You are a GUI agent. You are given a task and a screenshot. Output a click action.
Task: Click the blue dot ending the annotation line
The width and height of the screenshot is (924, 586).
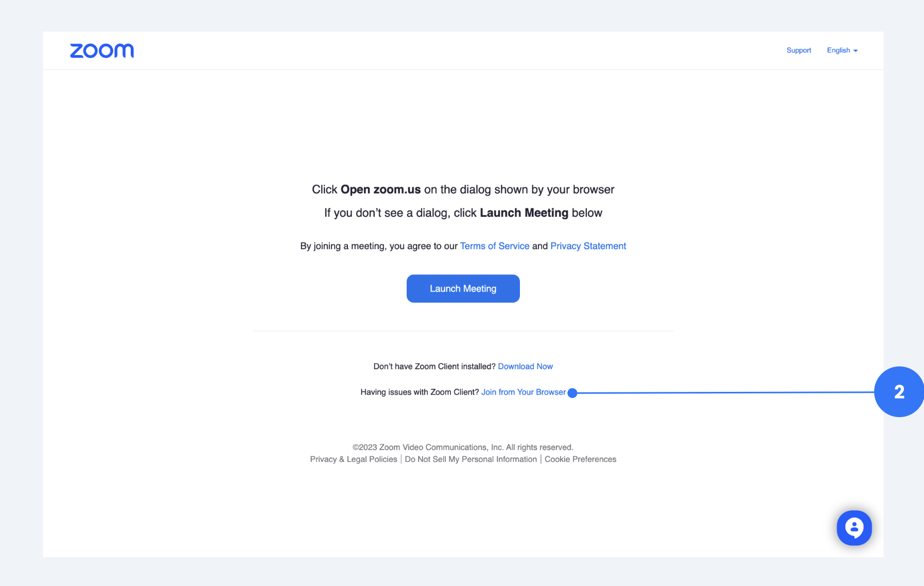[x=572, y=393]
